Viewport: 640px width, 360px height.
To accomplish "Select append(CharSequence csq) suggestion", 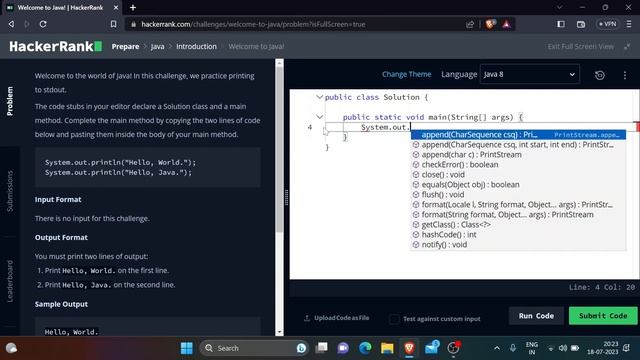I will click(518, 135).
